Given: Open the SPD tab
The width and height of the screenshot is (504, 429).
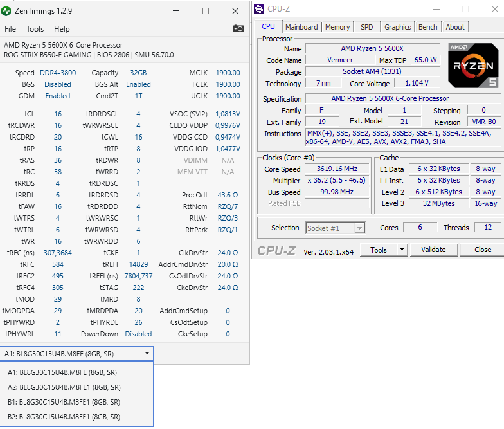Looking at the screenshot, I should pyautogui.click(x=366, y=27).
